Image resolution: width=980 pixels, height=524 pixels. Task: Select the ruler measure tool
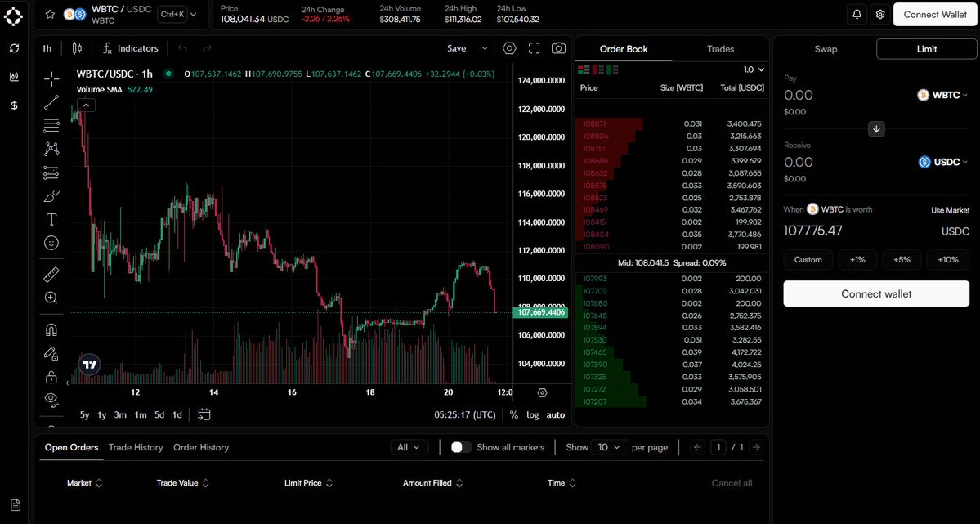coord(51,275)
